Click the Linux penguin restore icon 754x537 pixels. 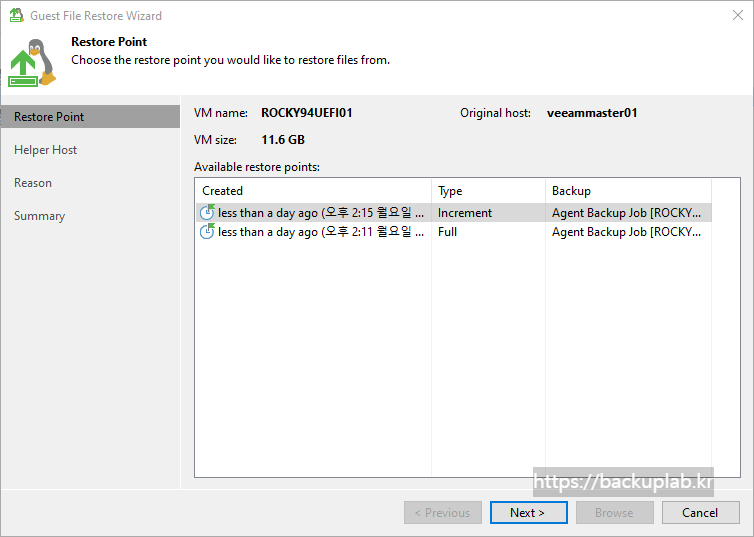32,63
